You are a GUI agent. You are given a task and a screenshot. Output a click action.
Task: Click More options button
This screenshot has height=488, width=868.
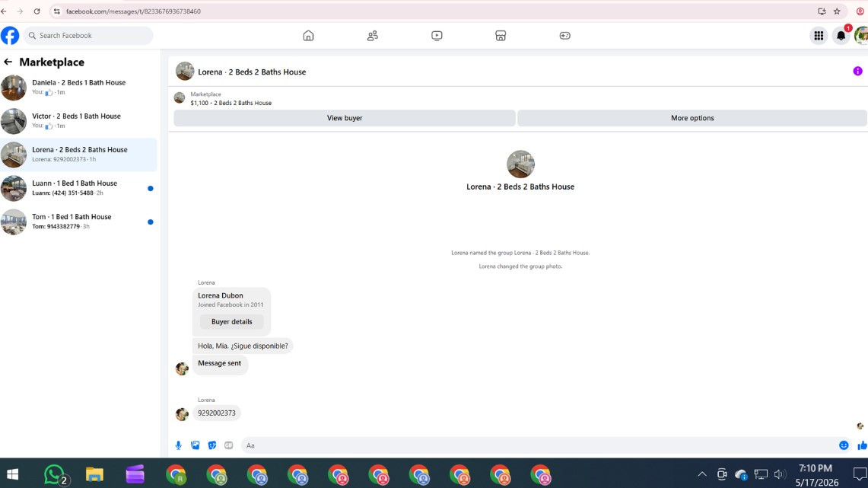[x=692, y=118]
